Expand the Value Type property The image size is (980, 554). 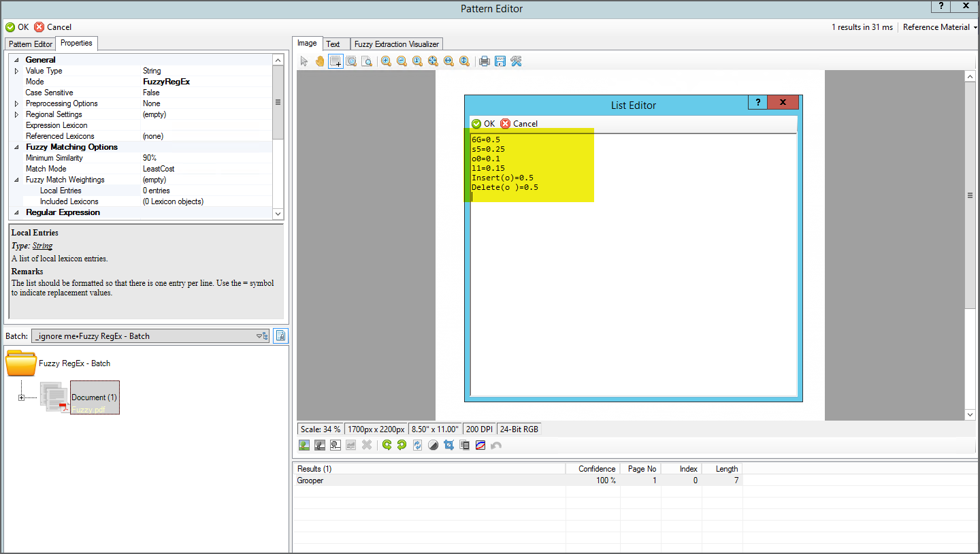pos(16,71)
